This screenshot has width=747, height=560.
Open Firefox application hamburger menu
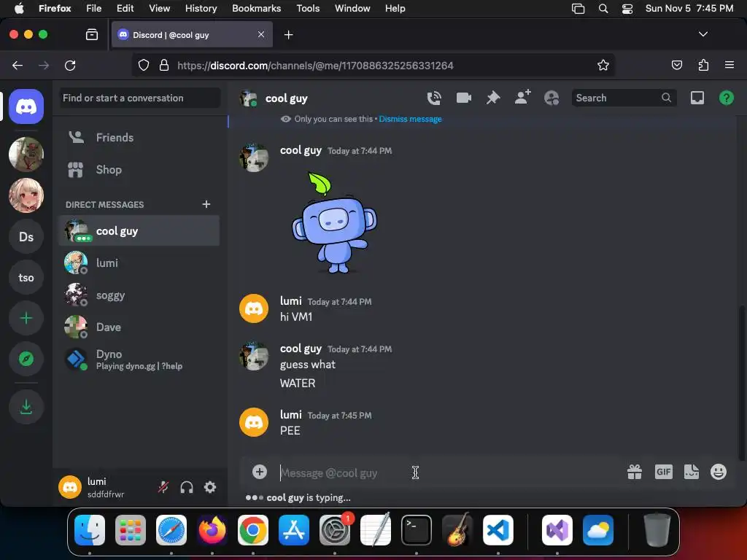[729, 65]
